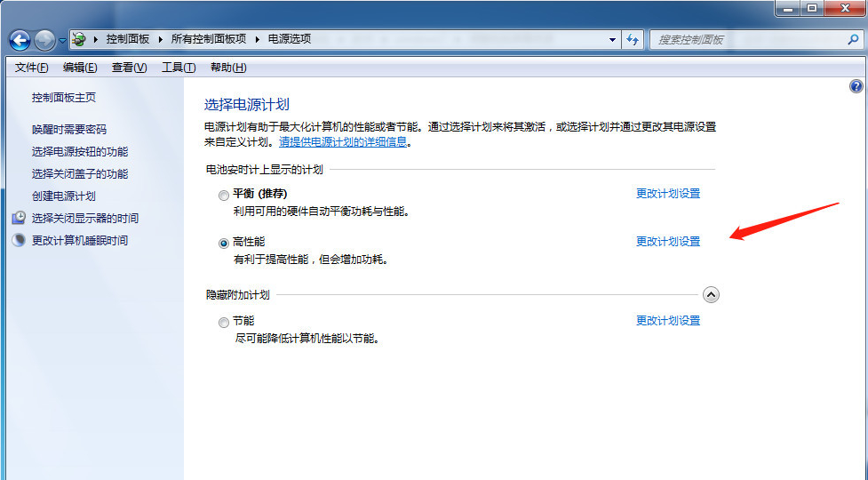The width and height of the screenshot is (868, 480).
Task: Open the 请提供电源计划的详细信息 link
Action: pyautogui.click(x=343, y=141)
